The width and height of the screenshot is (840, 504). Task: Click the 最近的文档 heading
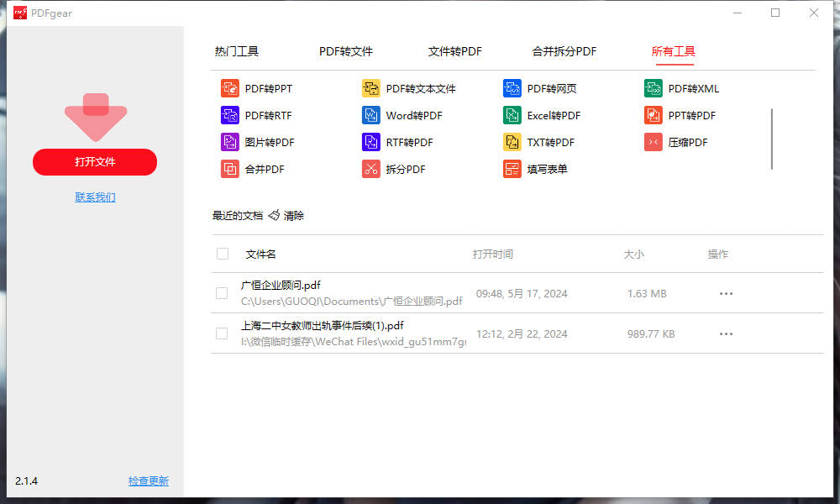tap(238, 215)
